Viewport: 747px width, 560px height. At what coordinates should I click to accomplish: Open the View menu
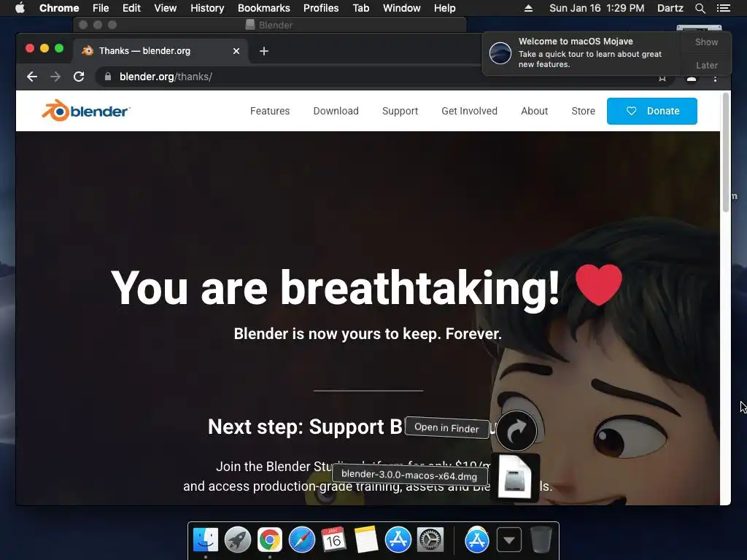click(166, 8)
